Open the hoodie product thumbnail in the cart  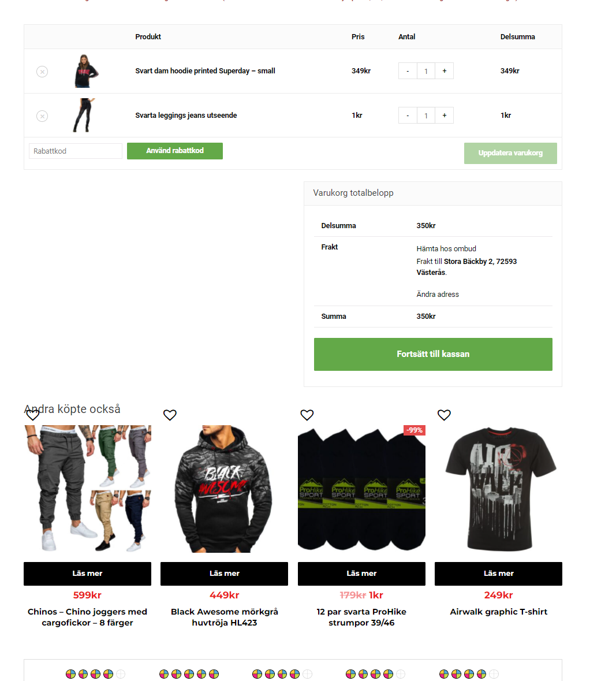pyautogui.click(x=87, y=71)
